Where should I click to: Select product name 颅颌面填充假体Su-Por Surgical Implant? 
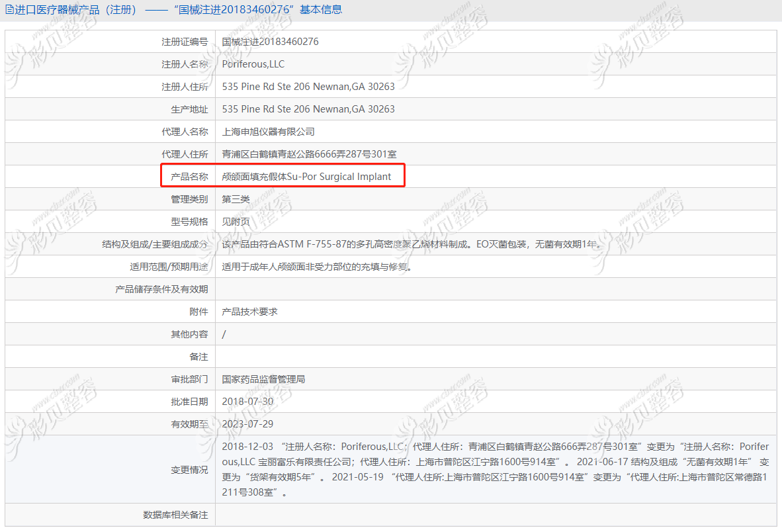(x=307, y=177)
